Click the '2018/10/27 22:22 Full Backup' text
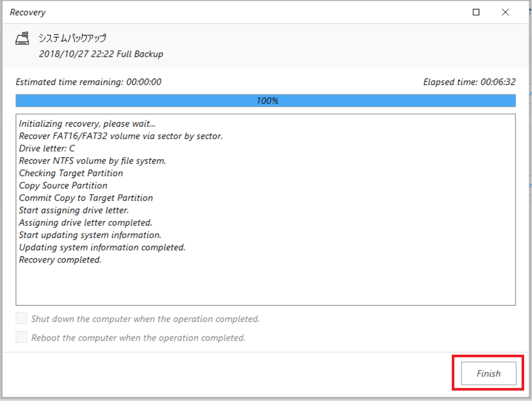 click(x=101, y=54)
